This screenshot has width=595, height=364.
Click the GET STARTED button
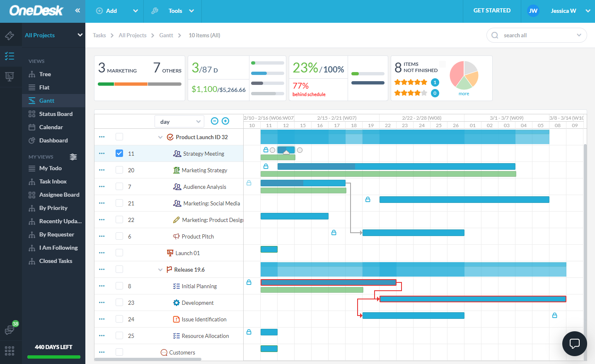[492, 11]
